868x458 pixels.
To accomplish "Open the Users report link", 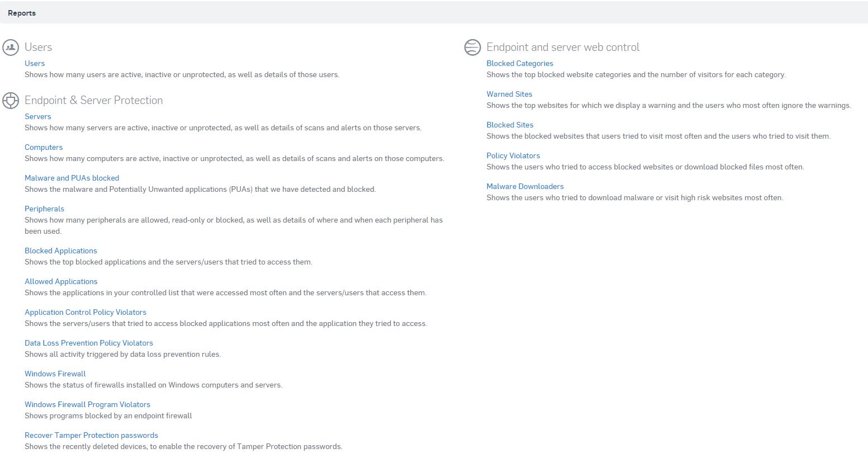I will [35, 63].
